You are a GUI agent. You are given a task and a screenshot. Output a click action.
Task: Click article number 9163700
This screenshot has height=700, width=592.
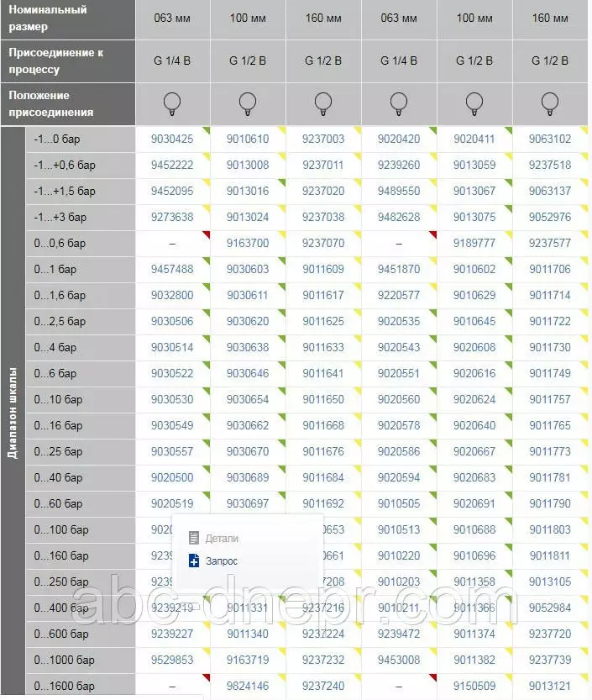248,244
